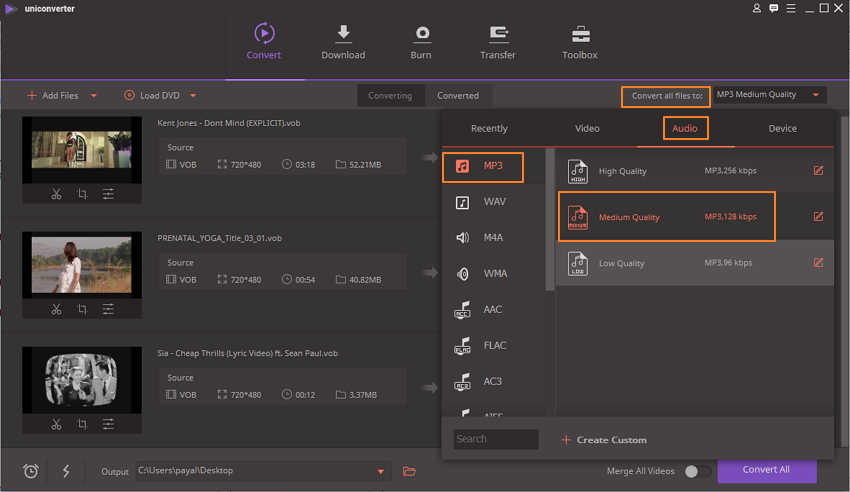Edit the Medium Quality MP3 preset

(x=819, y=217)
